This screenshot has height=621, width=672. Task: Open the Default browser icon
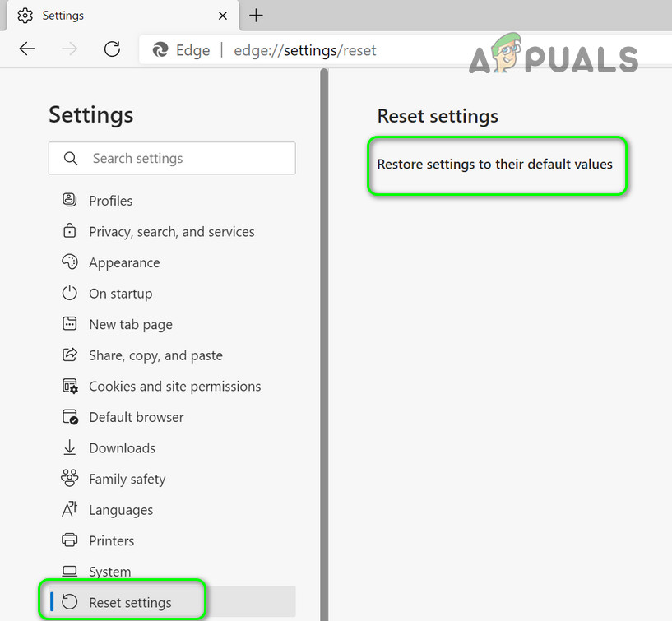click(x=70, y=416)
